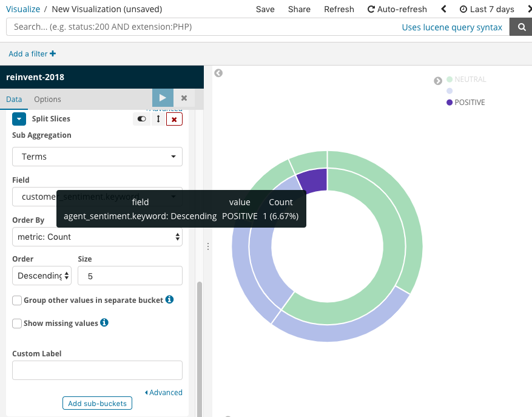Enable Group other values in separate bucket

(x=17, y=300)
